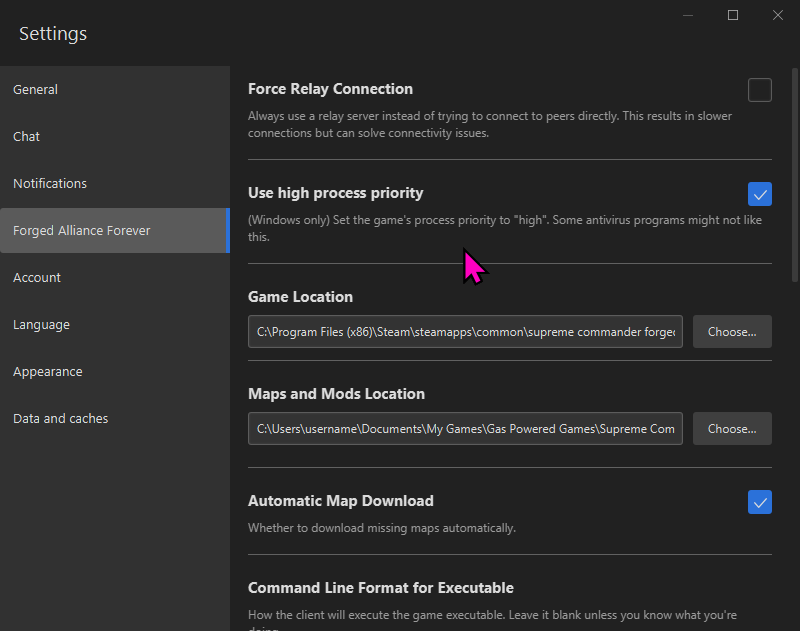Open Language settings
This screenshot has height=631, width=800.
115,324
